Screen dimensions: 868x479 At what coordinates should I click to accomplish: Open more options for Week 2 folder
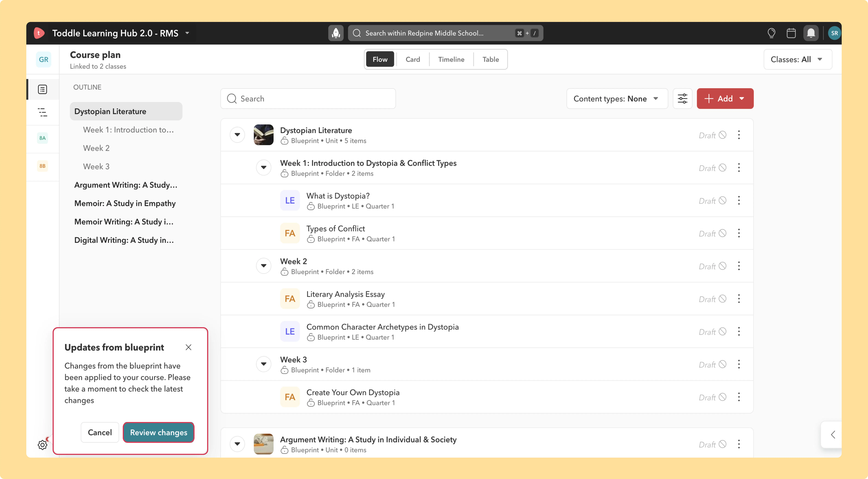pos(739,266)
